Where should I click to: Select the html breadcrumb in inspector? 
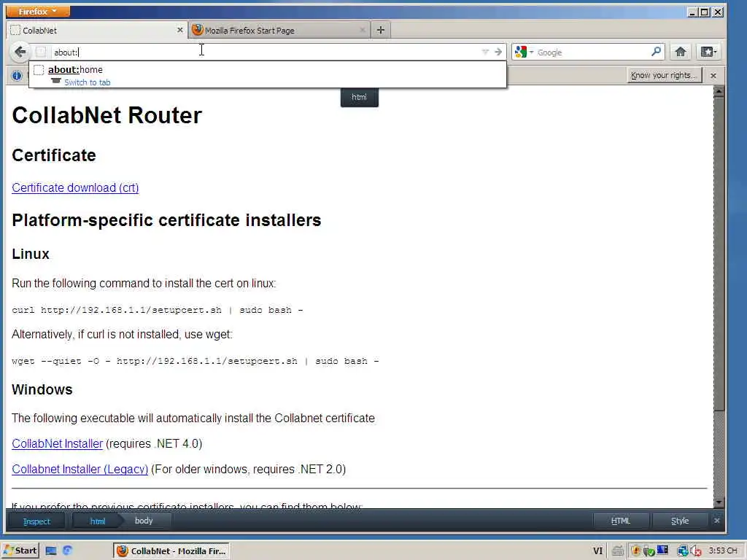(98, 521)
